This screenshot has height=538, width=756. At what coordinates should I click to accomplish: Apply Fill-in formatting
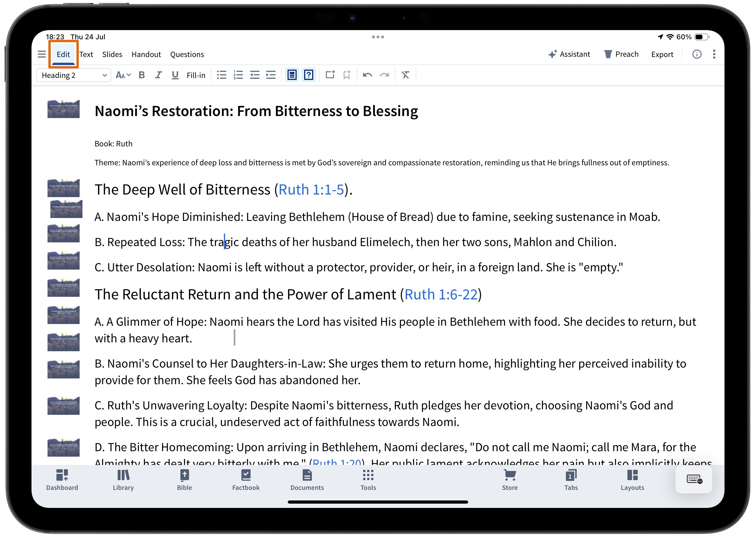click(x=196, y=75)
